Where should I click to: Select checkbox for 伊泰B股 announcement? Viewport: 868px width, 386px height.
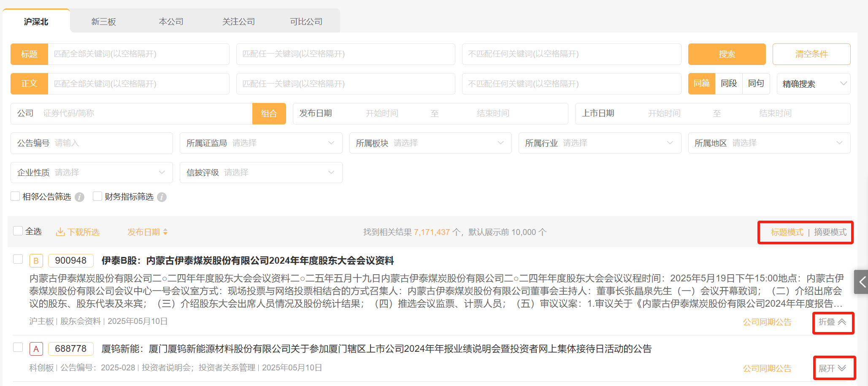pyautogui.click(x=18, y=259)
